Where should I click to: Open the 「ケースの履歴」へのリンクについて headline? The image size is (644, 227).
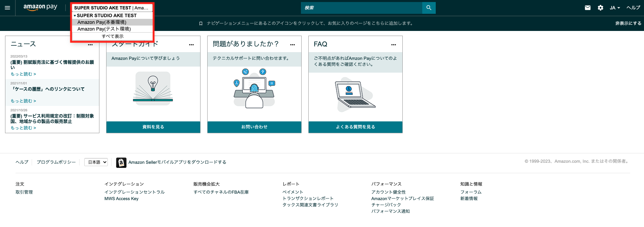pyautogui.click(x=48, y=89)
